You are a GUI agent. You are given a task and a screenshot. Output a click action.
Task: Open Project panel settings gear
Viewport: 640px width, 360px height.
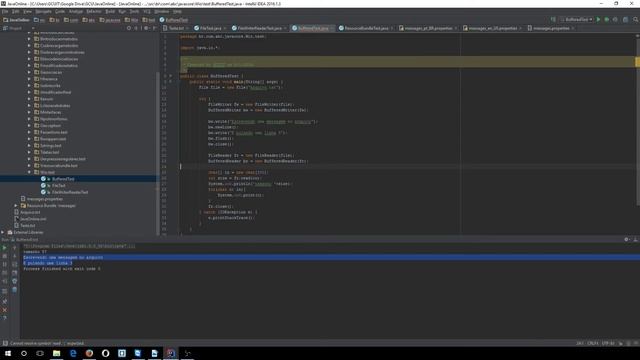[x=146, y=28]
